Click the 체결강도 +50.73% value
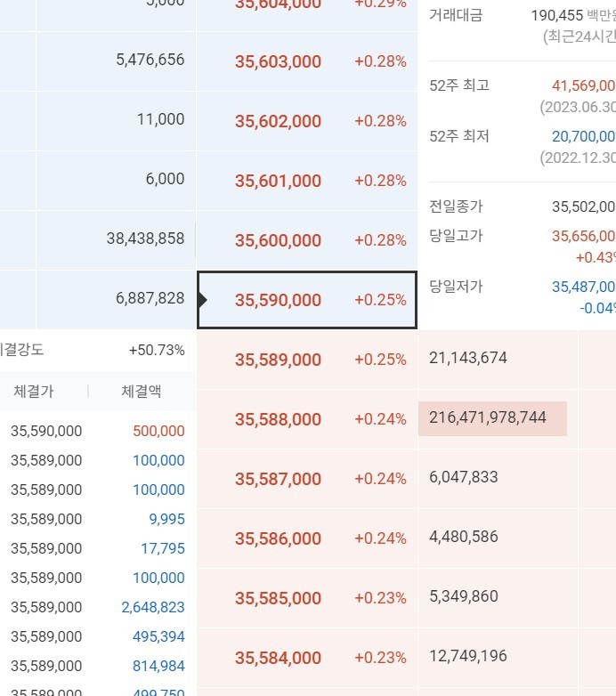616x696 pixels. click(157, 350)
